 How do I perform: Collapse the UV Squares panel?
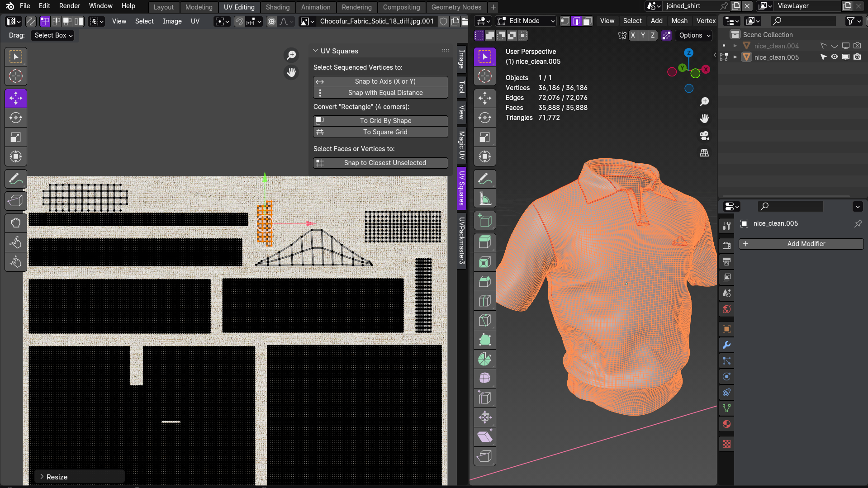click(x=316, y=51)
